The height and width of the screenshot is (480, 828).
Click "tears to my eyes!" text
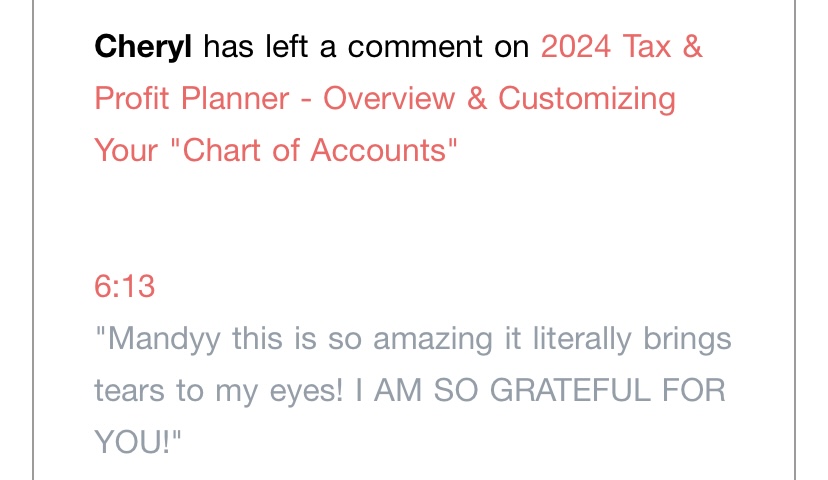click(218, 391)
